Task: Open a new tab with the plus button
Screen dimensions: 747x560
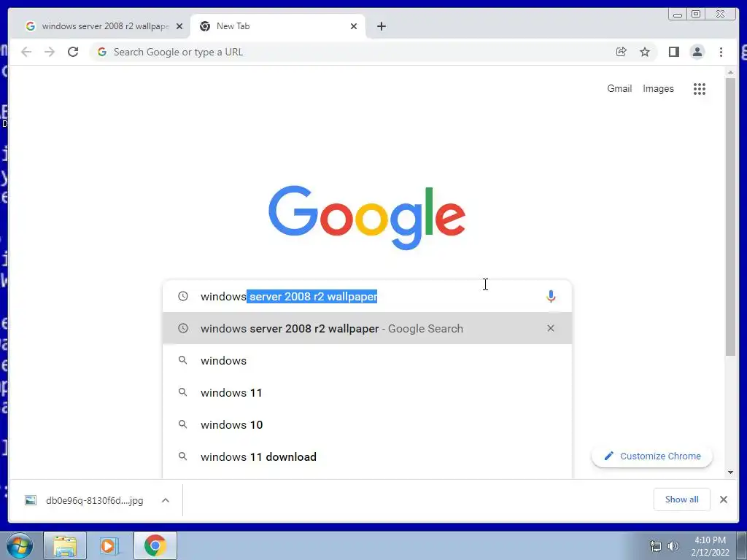Action: tap(381, 26)
